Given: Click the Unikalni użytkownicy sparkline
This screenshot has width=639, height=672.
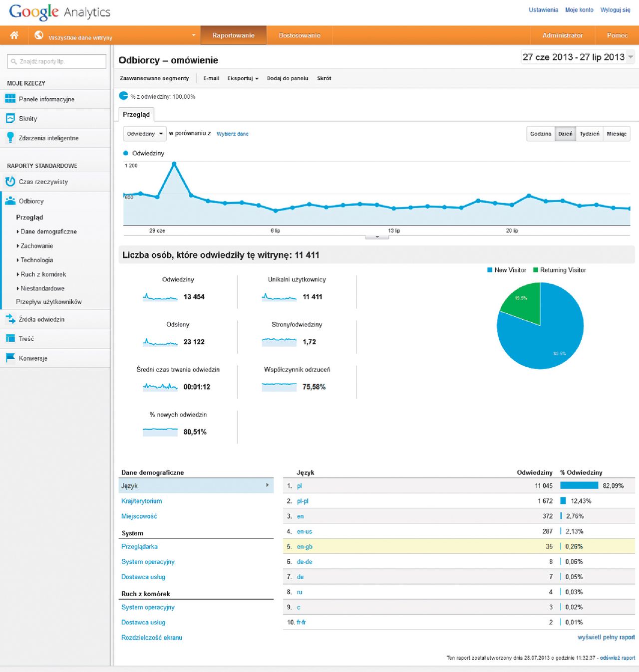Looking at the screenshot, I should coord(279,297).
